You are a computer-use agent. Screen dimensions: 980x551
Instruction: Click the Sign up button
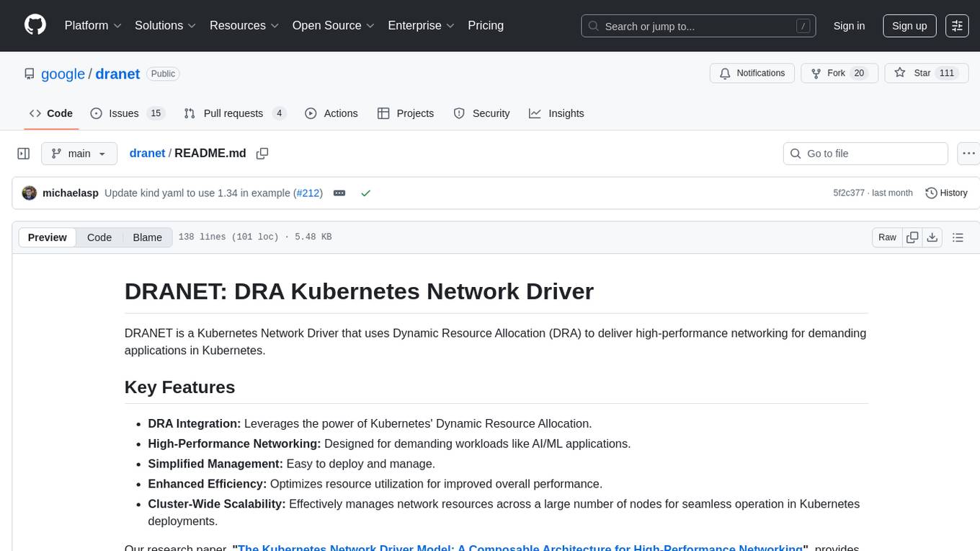tap(909, 26)
